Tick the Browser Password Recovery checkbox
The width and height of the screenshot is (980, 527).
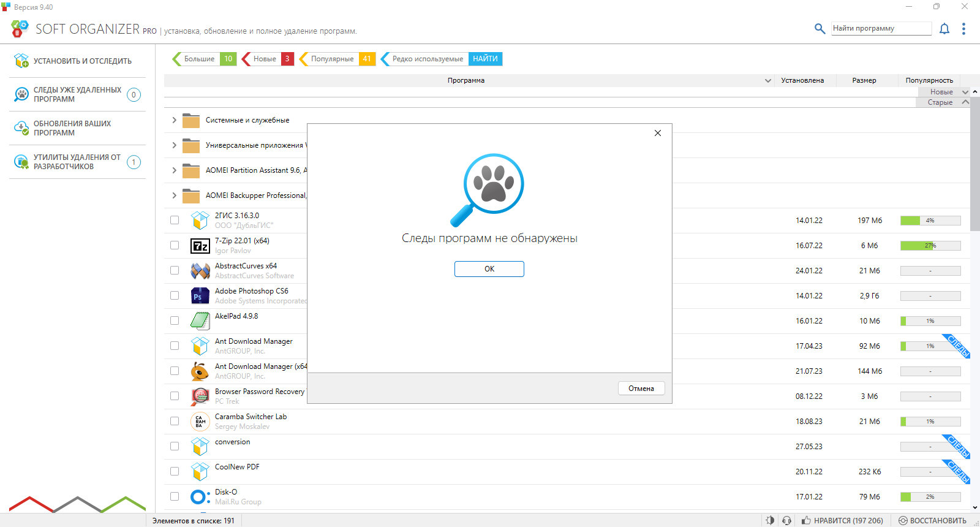coord(175,396)
